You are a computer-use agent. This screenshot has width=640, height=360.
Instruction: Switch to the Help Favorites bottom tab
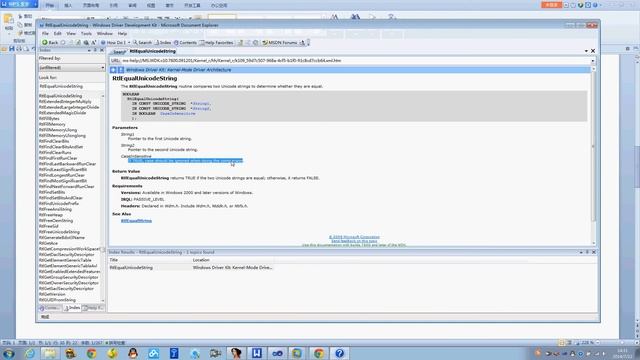(93, 308)
